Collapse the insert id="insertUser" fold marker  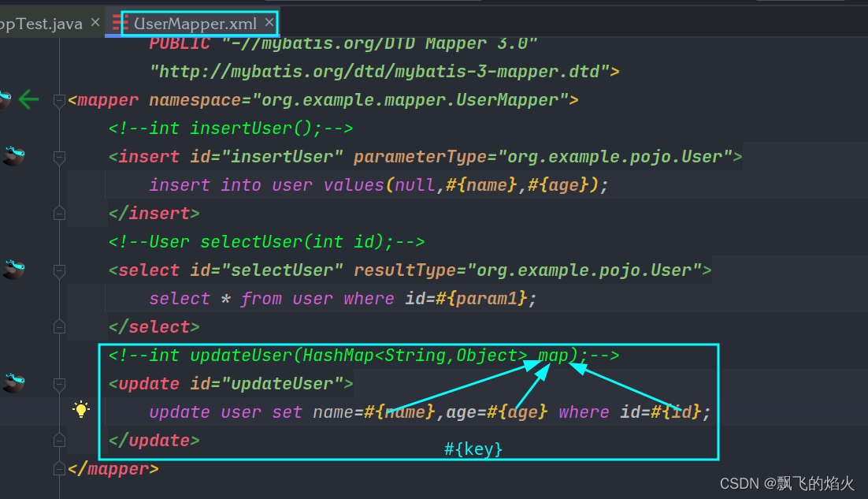click(59, 158)
